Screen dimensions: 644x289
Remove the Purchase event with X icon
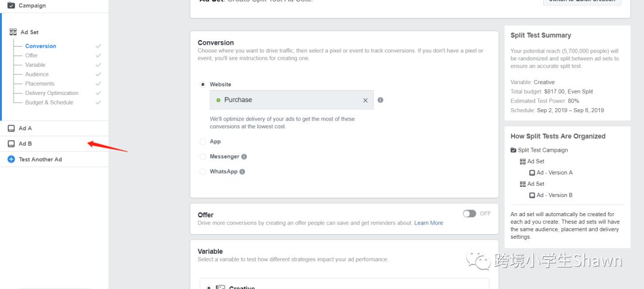tap(366, 100)
